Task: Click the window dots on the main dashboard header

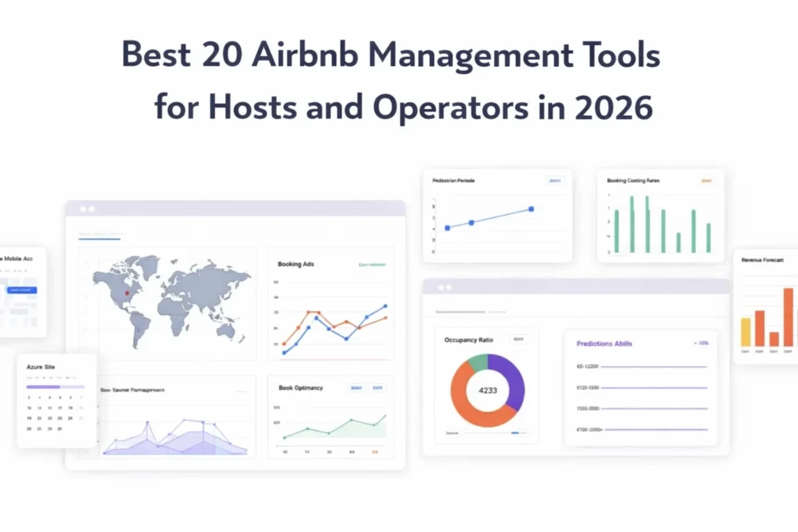Action: coord(86,210)
